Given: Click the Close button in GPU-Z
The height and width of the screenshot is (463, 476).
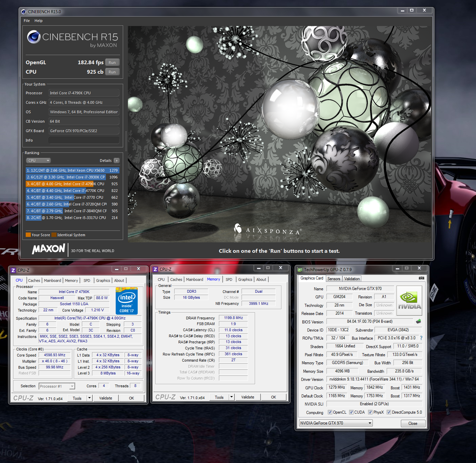Looking at the screenshot, I should tap(413, 423).
